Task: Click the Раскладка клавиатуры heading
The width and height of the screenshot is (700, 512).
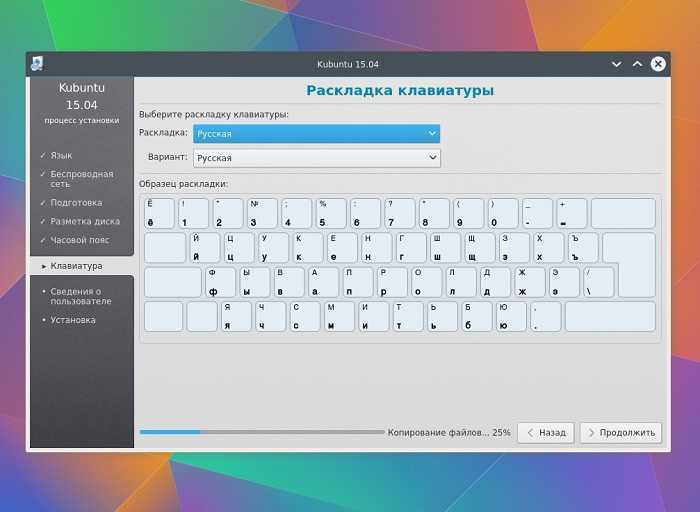Action: point(400,90)
